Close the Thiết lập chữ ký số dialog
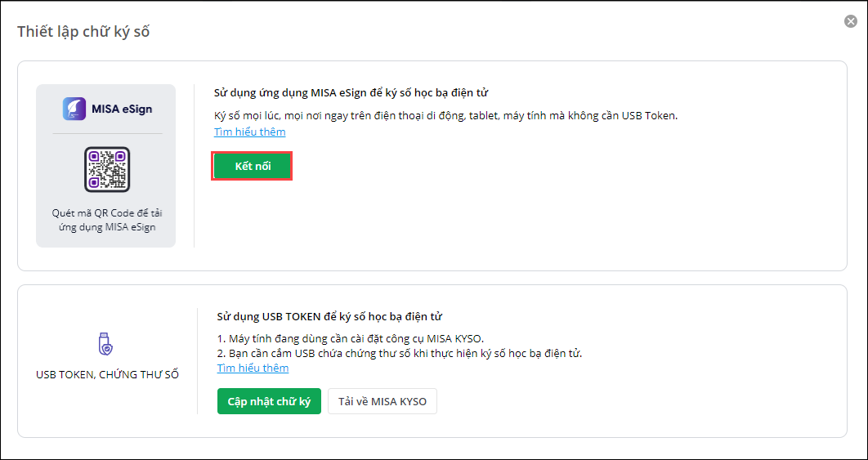Screen dimensions: 868x460 click(x=851, y=21)
